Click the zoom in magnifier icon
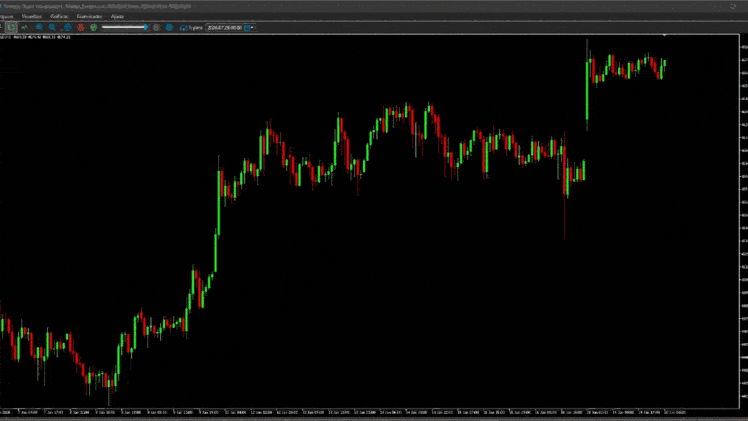Screen dimensions: 748x421 tap(39, 27)
